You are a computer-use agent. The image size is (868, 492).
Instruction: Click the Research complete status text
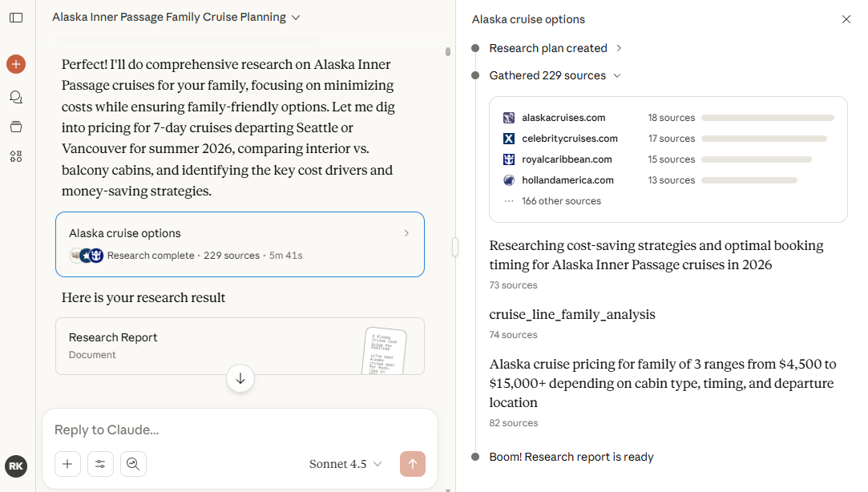tap(151, 256)
